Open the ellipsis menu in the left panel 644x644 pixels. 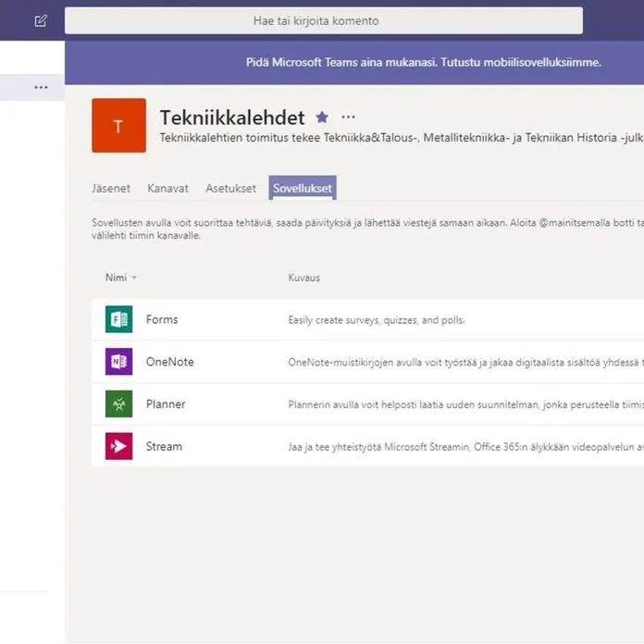pos(41,87)
